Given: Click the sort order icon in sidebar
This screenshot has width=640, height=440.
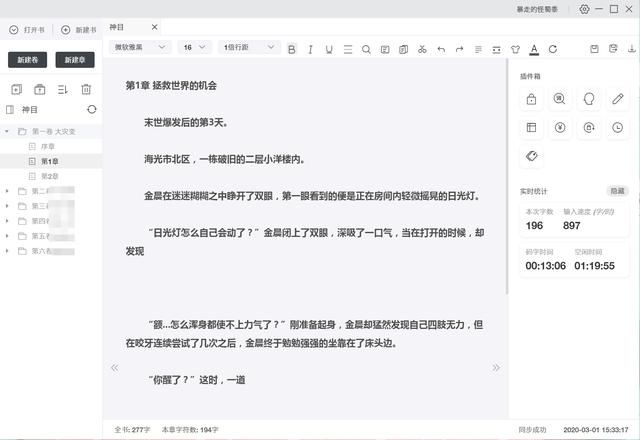Looking at the screenshot, I should (x=63, y=89).
